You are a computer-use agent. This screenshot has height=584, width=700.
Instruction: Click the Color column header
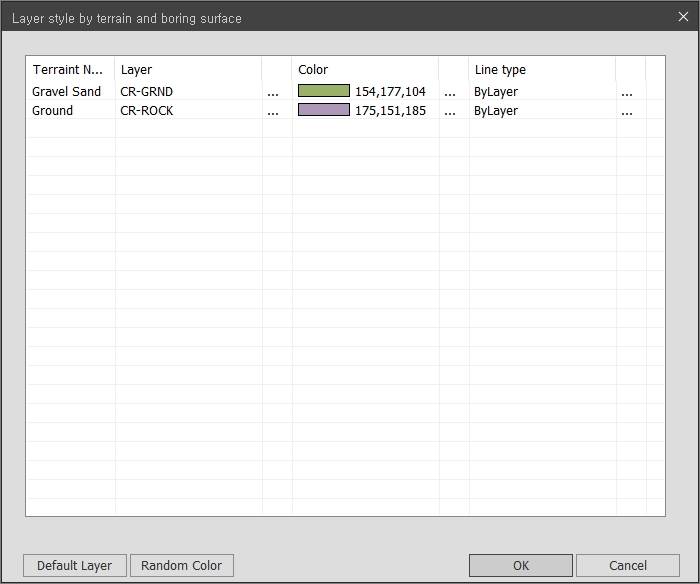(365, 70)
